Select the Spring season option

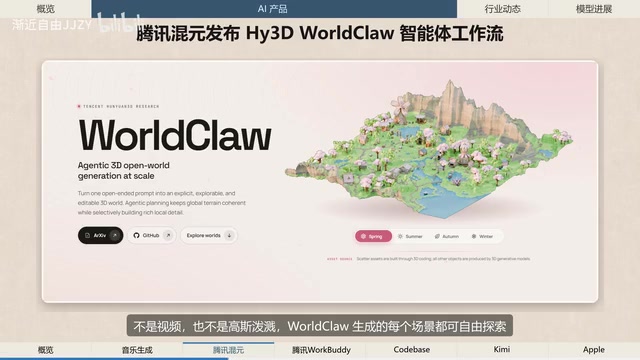point(373,236)
